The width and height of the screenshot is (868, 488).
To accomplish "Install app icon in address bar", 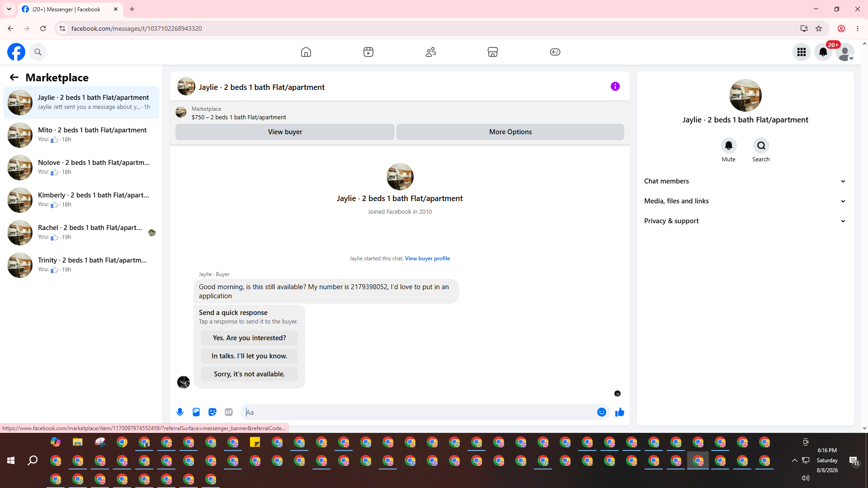I will 804,28.
